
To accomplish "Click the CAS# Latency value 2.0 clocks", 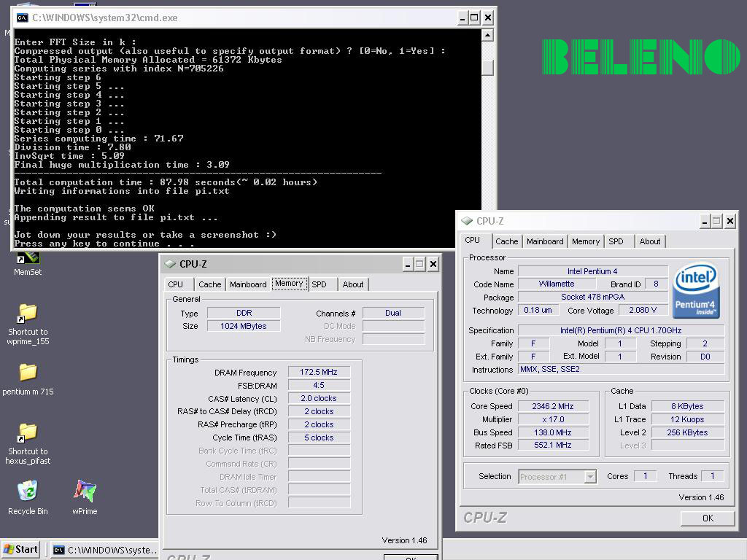I will click(x=319, y=398).
